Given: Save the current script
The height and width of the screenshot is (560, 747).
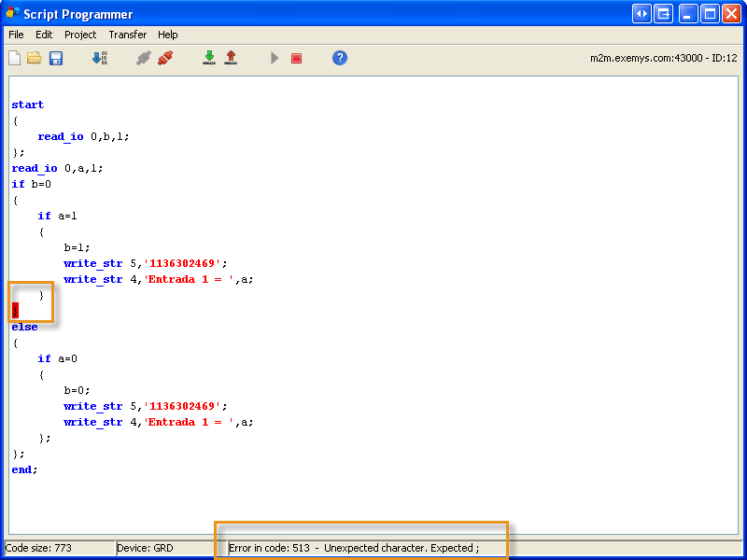Looking at the screenshot, I should click(56, 58).
